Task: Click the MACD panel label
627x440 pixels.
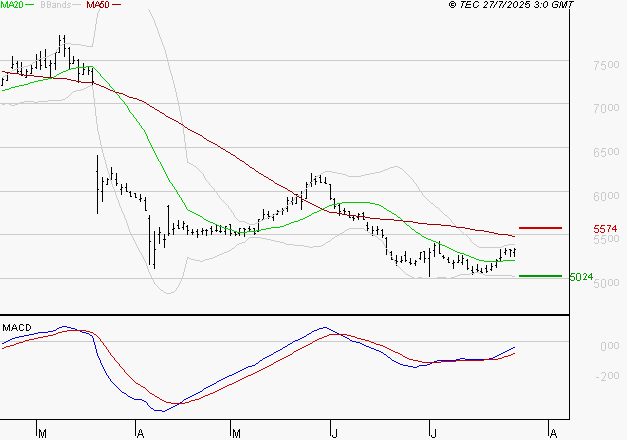Action: 17,328
